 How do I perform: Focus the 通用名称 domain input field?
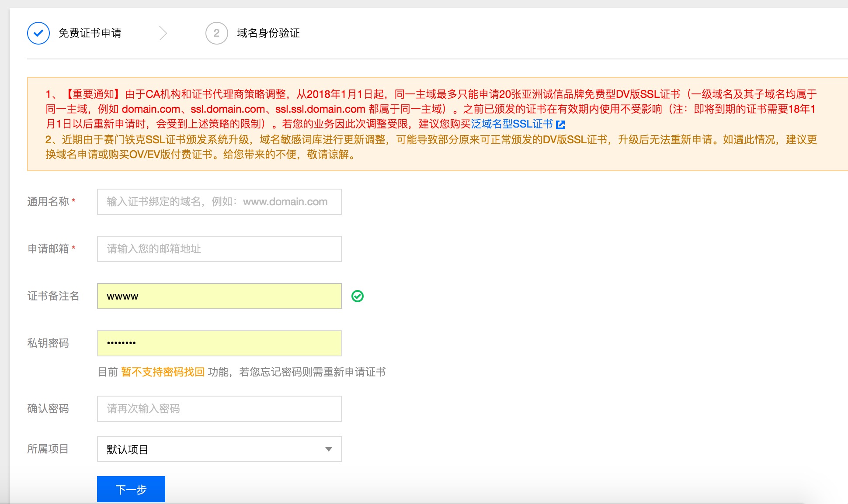[219, 202]
